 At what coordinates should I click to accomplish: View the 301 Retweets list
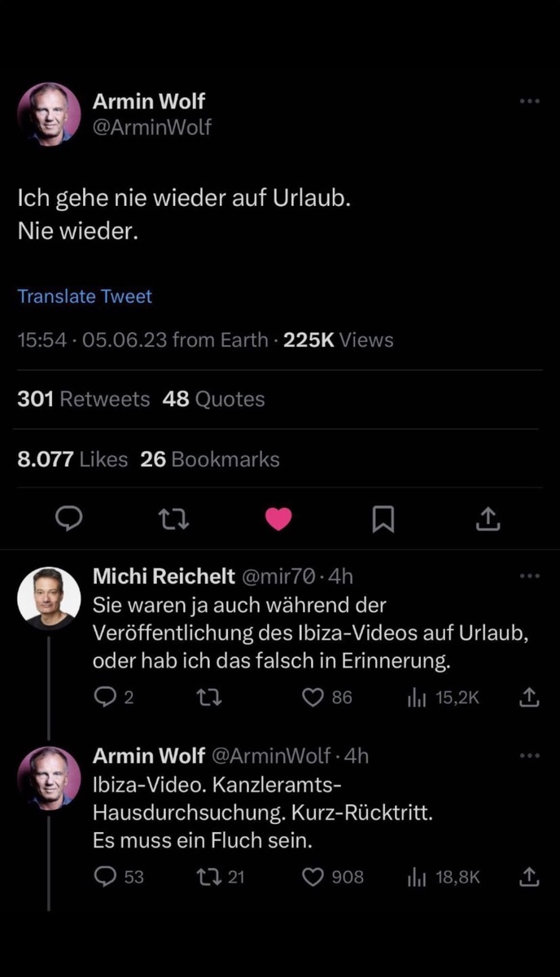tap(84, 399)
